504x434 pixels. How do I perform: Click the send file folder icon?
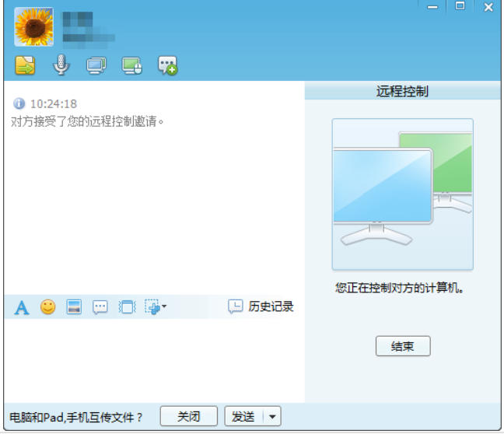click(26, 65)
